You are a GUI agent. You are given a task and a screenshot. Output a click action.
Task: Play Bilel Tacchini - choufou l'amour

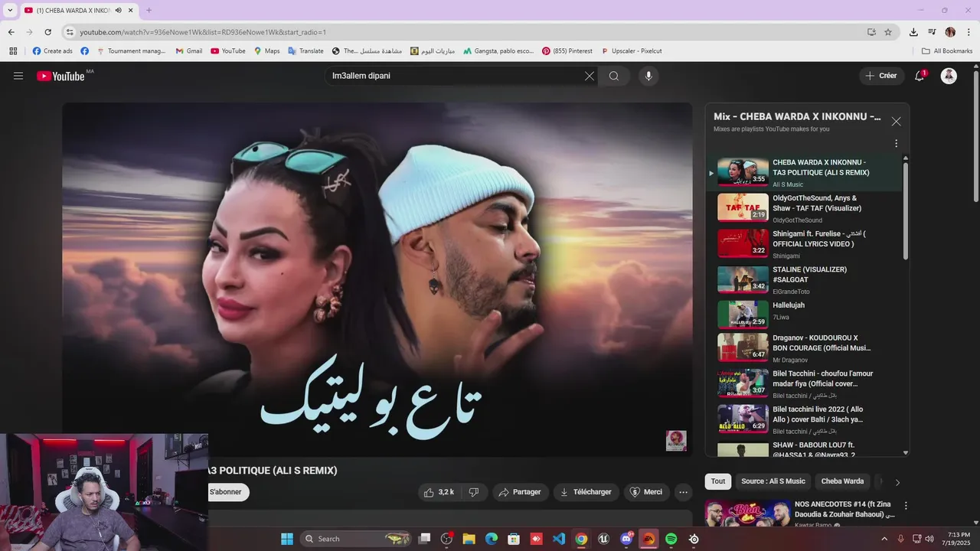tap(805, 384)
